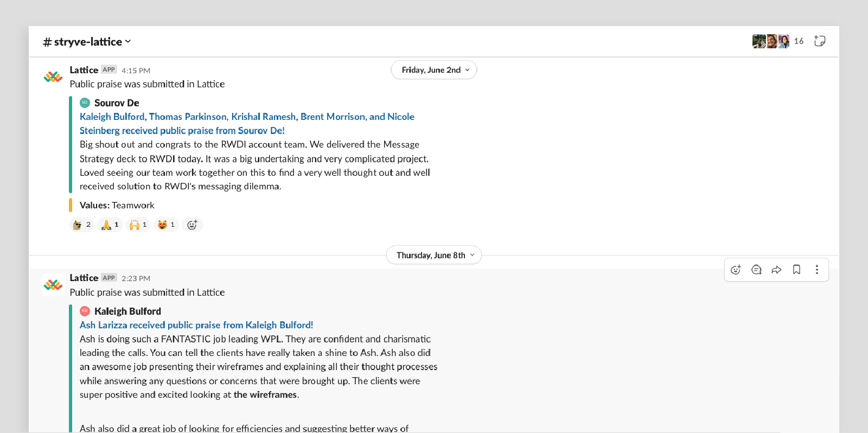
Task: Click the APP badge on the 2:23 PM message
Action: [x=109, y=278]
